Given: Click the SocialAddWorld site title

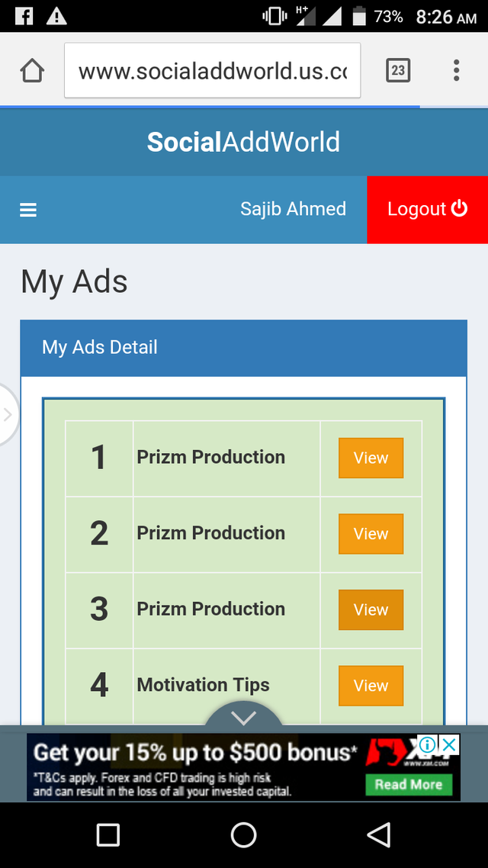Looking at the screenshot, I should tap(243, 143).
